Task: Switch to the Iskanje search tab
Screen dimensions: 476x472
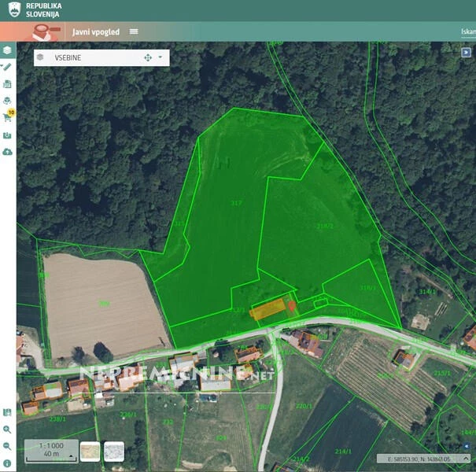Action: coord(467,32)
